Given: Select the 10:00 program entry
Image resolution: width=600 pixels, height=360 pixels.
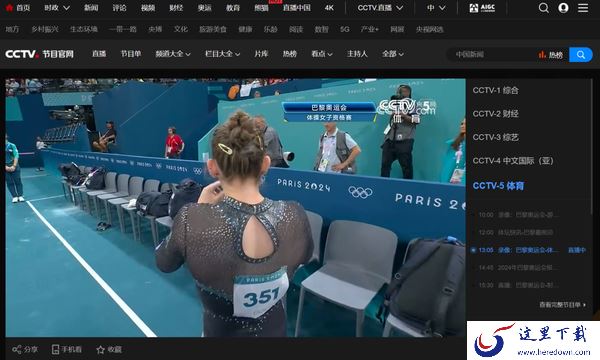Looking at the screenshot, I should [518, 215].
